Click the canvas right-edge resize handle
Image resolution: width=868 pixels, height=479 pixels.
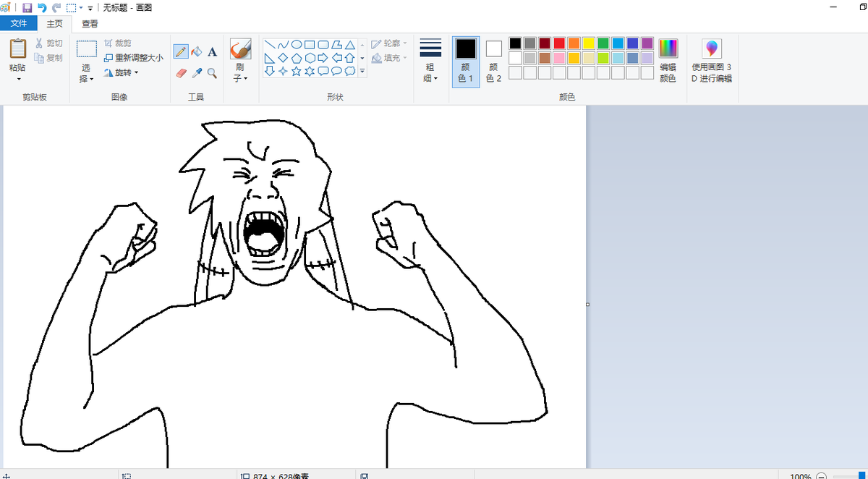[x=587, y=305]
